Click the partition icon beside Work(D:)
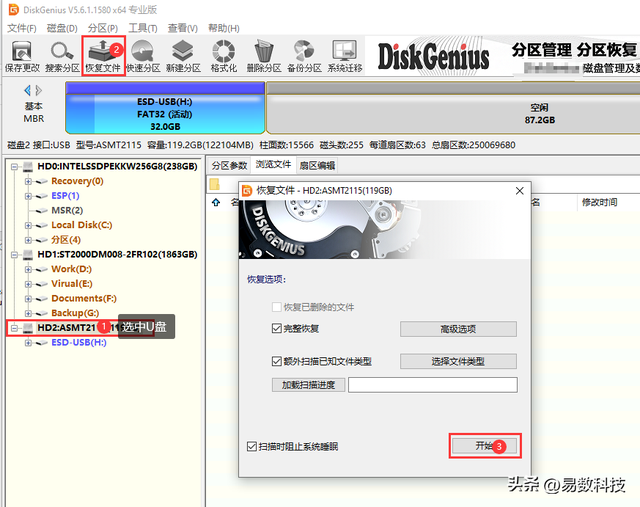Image resolution: width=640 pixels, height=507 pixels. (41, 269)
